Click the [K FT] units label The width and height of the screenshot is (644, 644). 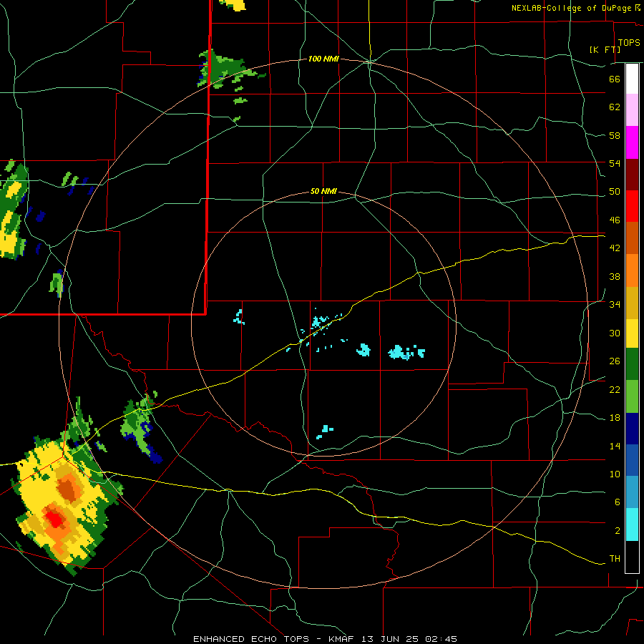click(605, 49)
